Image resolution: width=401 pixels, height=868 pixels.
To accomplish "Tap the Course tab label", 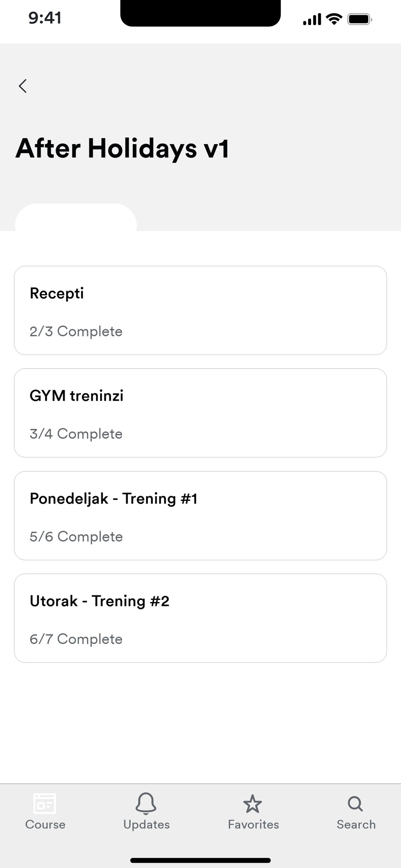I will (45, 825).
